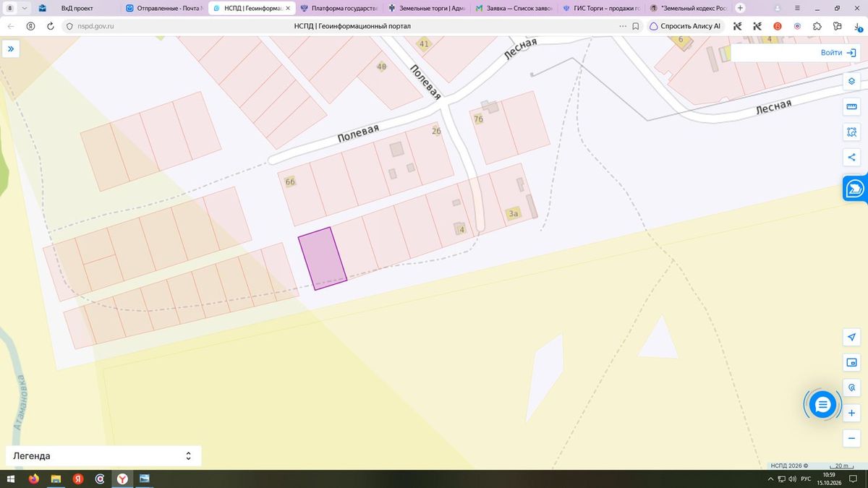
Task: Reload the current page
Action: [51, 26]
